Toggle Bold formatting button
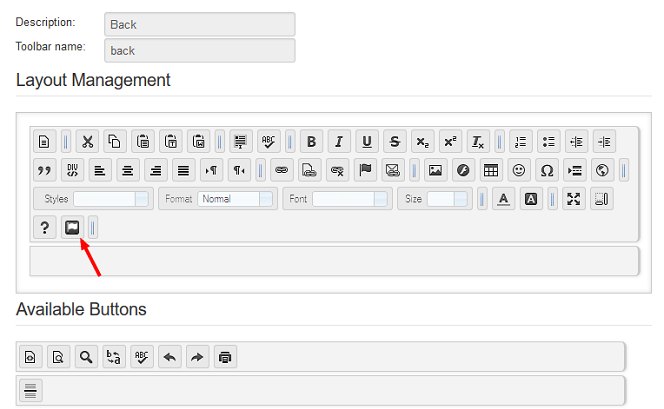664x409 pixels. (311, 141)
